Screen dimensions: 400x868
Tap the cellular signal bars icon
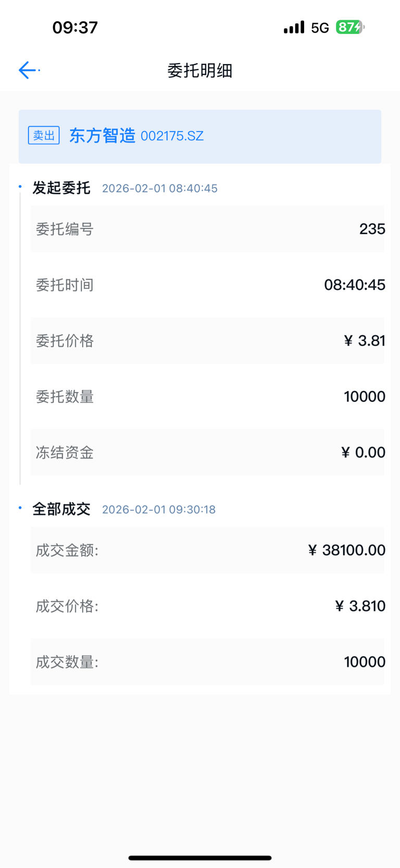294,27
